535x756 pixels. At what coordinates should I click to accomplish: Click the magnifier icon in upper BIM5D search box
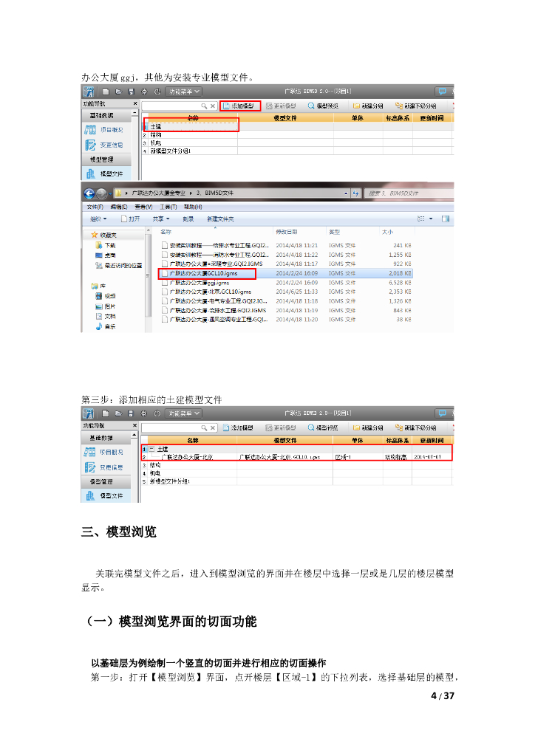tap(204, 106)
